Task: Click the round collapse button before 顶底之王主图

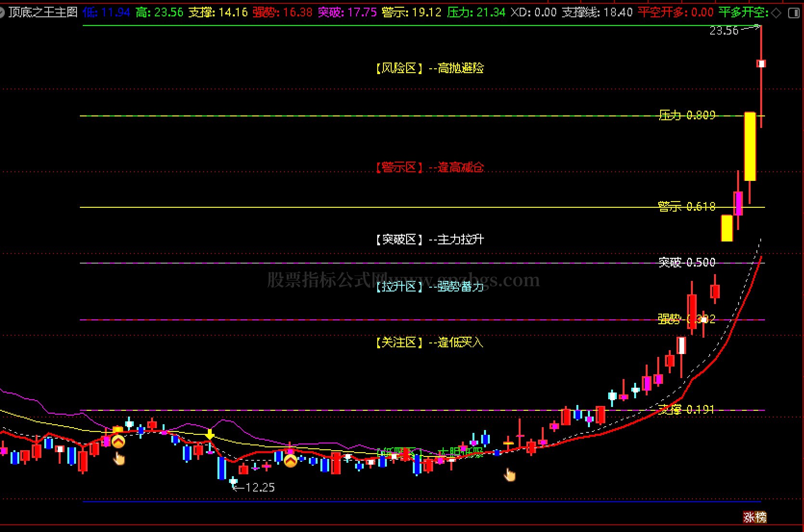Action: point(2,13)
